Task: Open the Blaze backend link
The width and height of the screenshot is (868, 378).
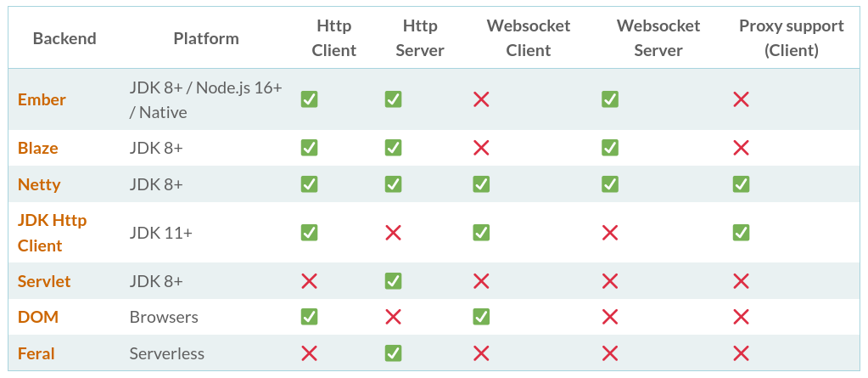Action: (x=38, y=148)
